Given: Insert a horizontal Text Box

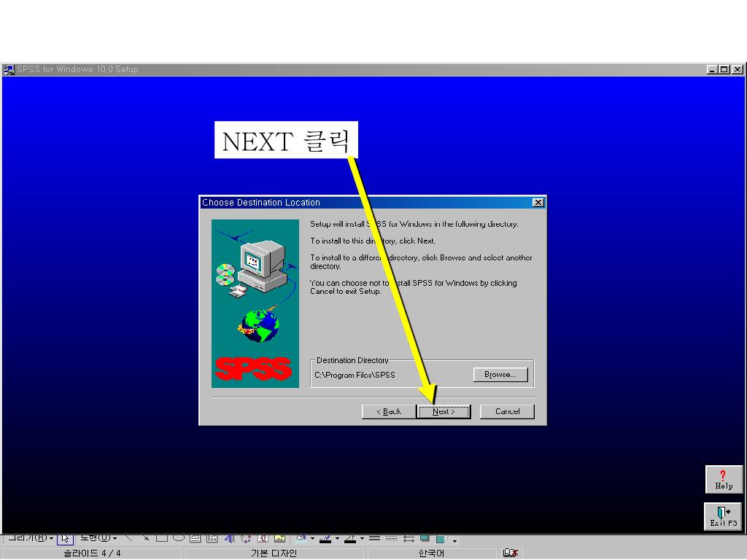Looking at the screenshot, I should (x=196, y=538).
